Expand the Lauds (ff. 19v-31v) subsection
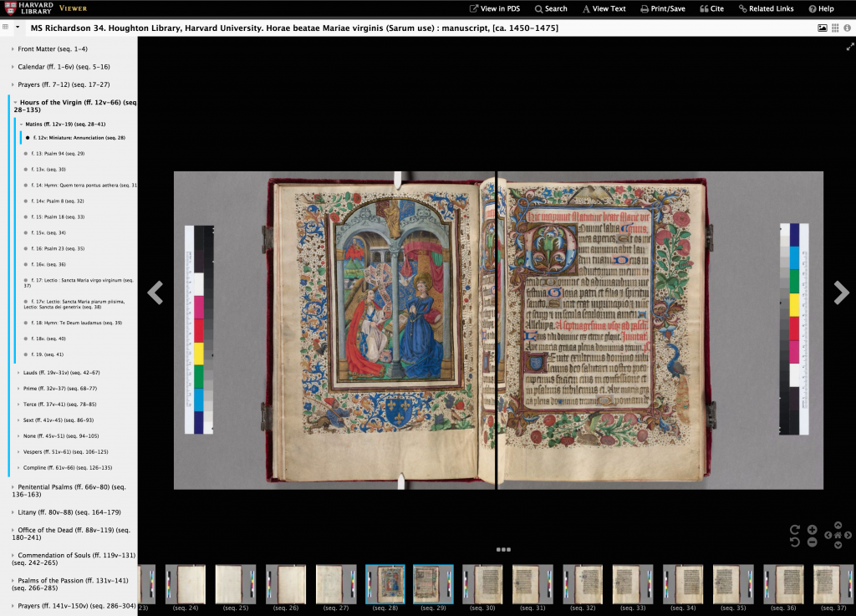The width and height of the screenshot is (856, 616). tap(18, 373)
